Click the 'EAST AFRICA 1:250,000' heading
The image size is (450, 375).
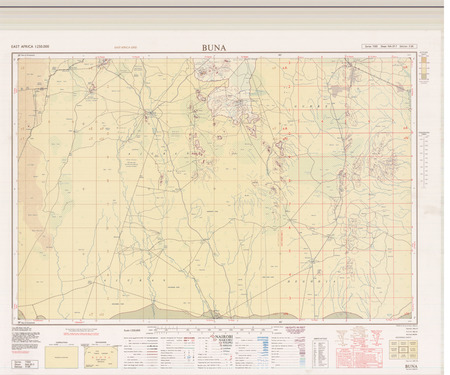pyautogui.click(x=30, y=47)
